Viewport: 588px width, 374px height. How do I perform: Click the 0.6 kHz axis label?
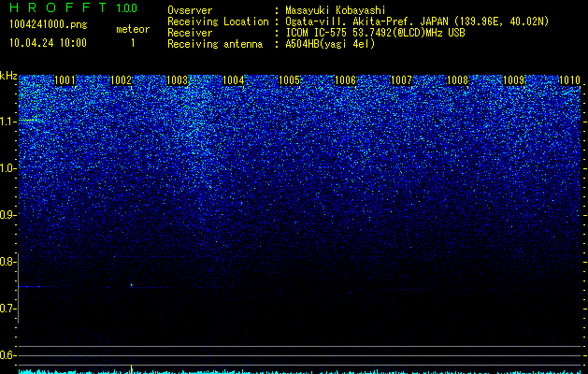click(x=7, y=355)
